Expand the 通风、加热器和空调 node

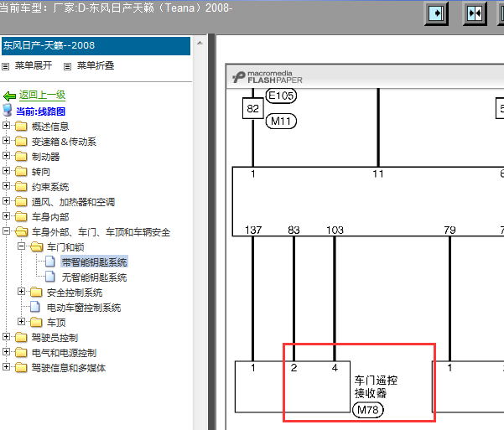pos(6,201)
